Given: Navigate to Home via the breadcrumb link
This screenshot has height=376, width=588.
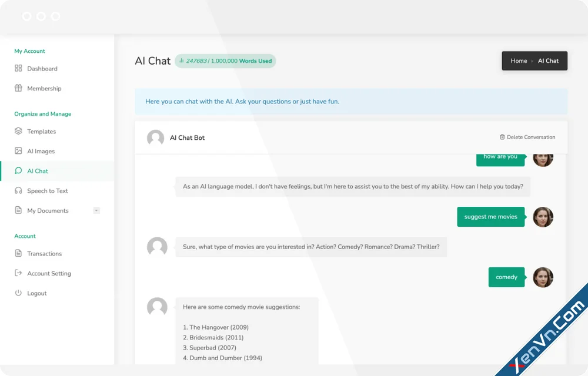Looking at the screenshot, I should (x=517, y=61).
